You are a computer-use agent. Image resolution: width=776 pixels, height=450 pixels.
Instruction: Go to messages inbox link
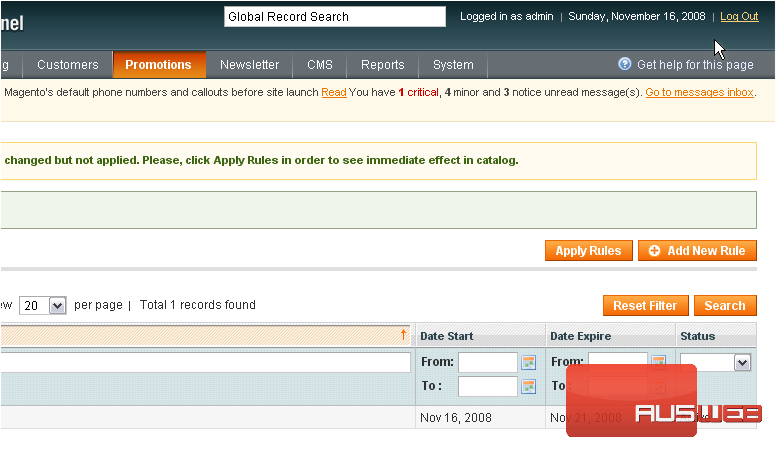coord(699,92)
